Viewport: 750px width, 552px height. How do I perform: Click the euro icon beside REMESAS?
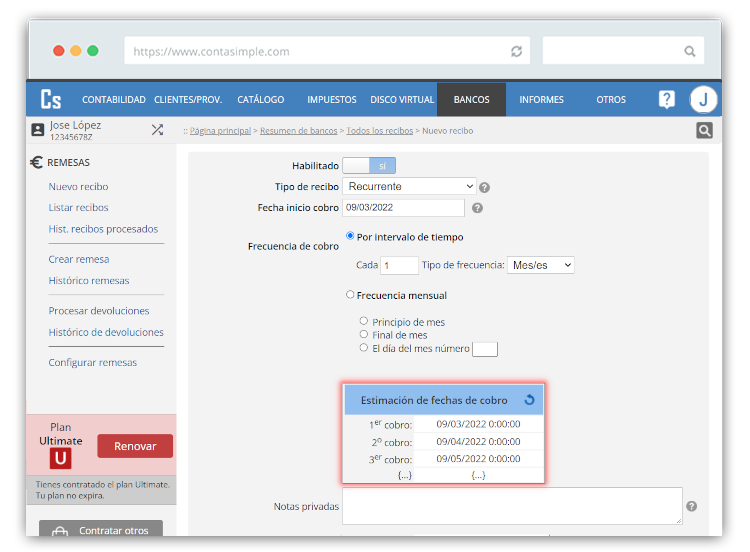pyautogui.click(x=36, y=163)
